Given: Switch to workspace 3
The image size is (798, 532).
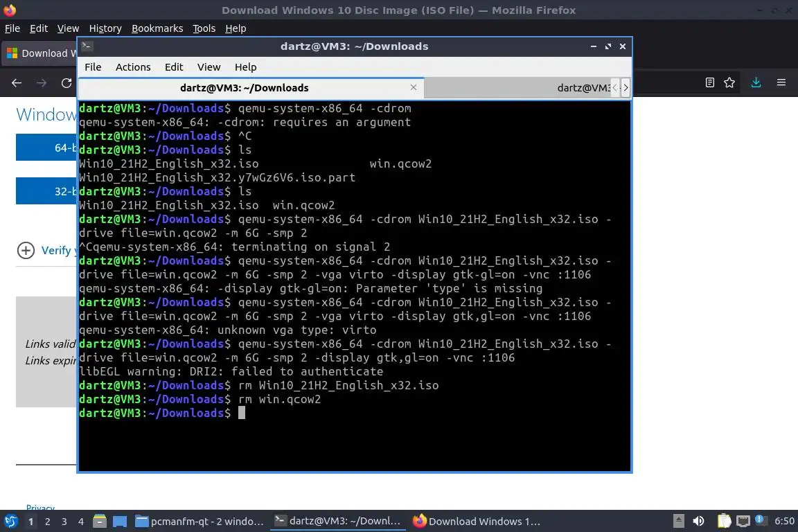Looking at the screenshot, I should (64, 522).
